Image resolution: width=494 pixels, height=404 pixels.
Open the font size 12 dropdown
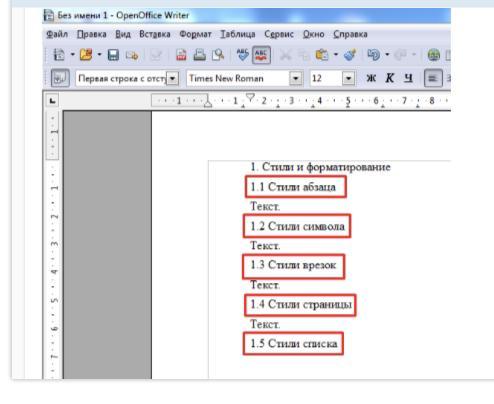pos(348,79)
